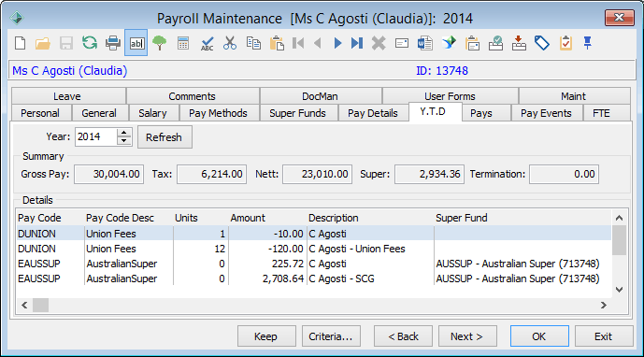Click the New document toolbar icon
This screenshot has width=644, height=357.
click(x=20, y=43)
